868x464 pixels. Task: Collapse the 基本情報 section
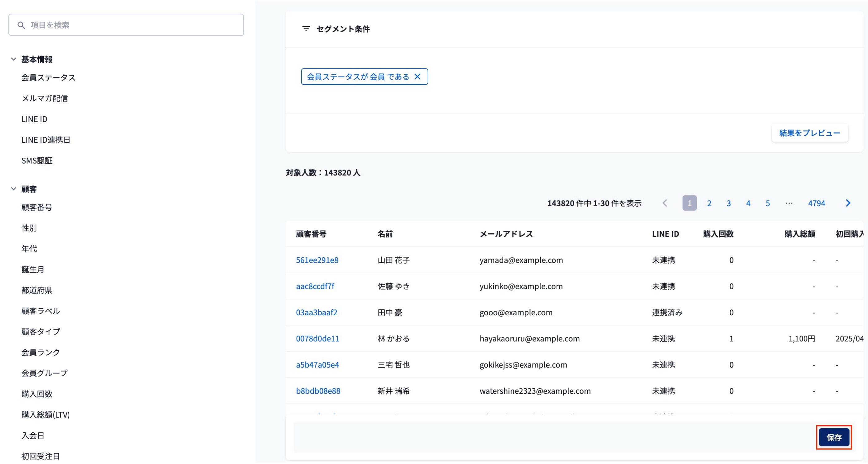click(14, 59)
